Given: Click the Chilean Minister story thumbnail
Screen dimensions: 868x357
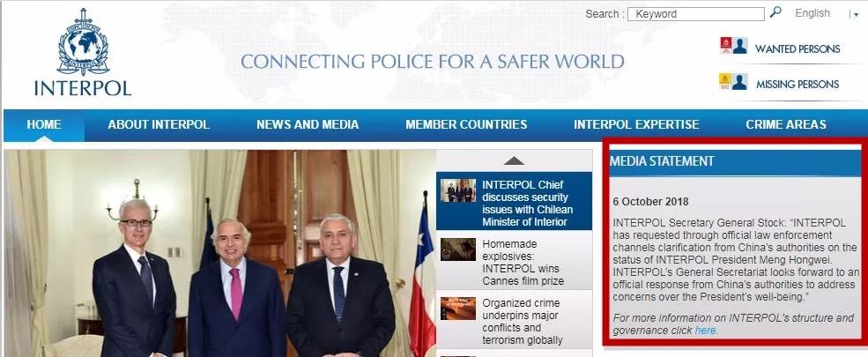Looking at the screenshot, I should point(458,190).
